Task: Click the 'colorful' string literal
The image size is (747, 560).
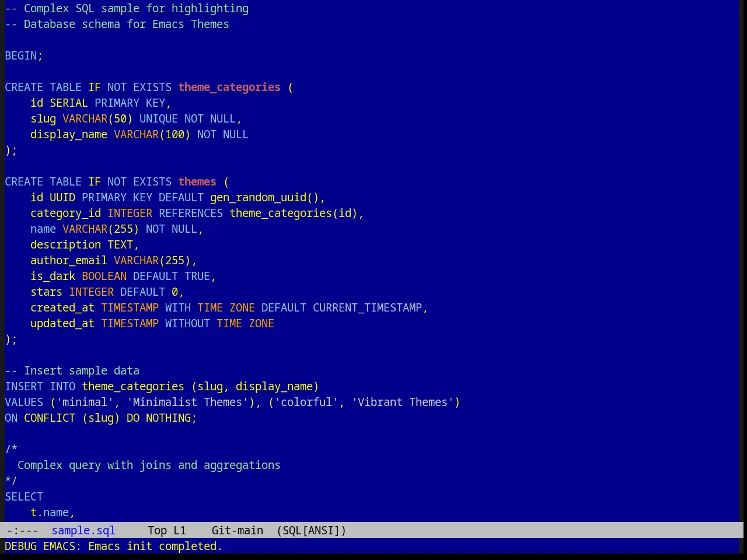Action: point(306,402)
